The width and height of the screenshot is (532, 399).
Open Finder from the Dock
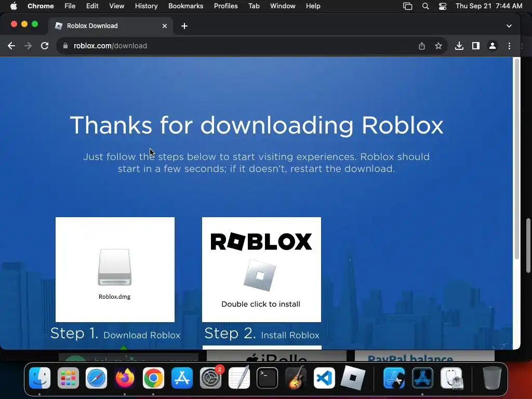pyautogui.click(x=39, y=378)
